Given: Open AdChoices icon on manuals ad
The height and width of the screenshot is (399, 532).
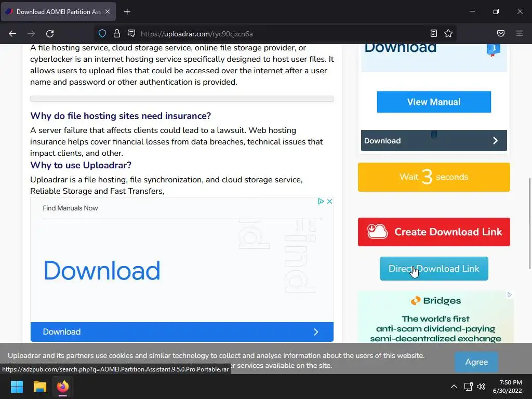Looking at the screenshot, I should pyautogui.click(x=321, y=201).
